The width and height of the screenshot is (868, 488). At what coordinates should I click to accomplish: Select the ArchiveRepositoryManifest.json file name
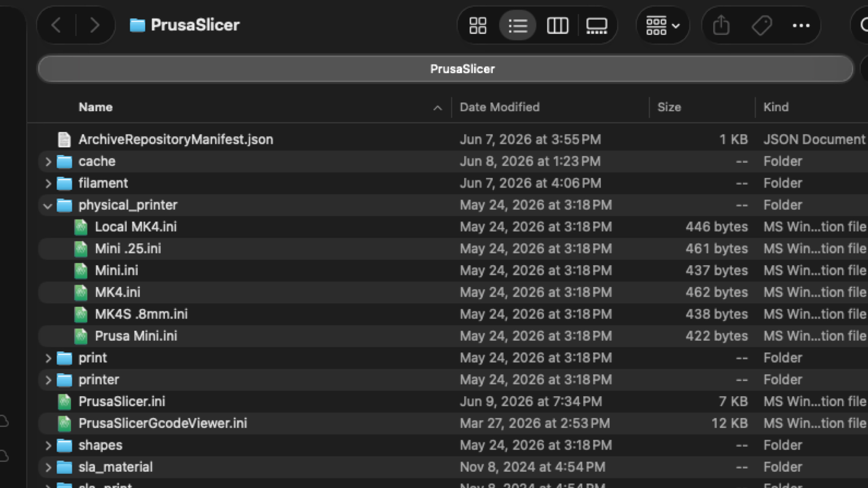[176, 139]
